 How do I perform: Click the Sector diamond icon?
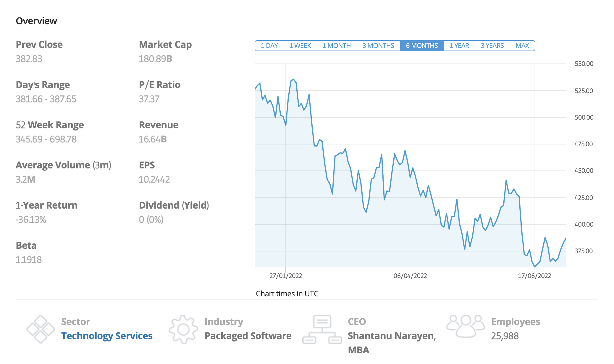click(41, 329)
